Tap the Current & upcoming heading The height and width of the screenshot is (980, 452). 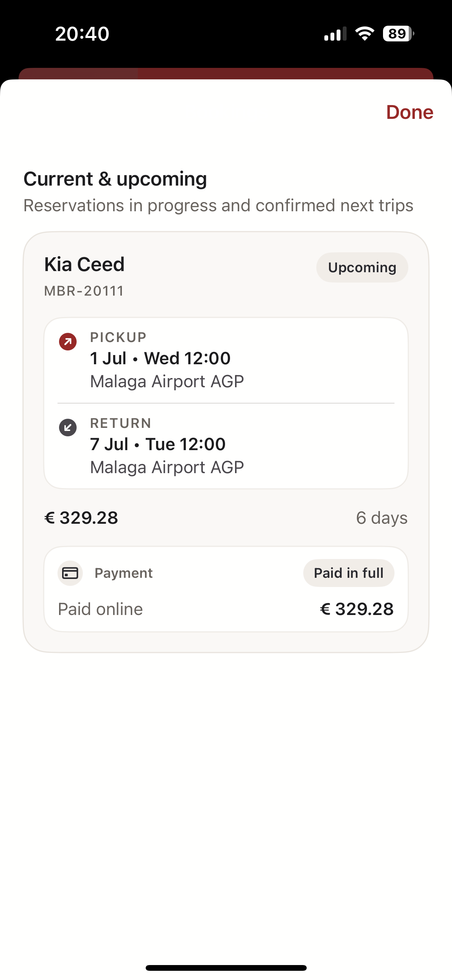tap(115, 179)
